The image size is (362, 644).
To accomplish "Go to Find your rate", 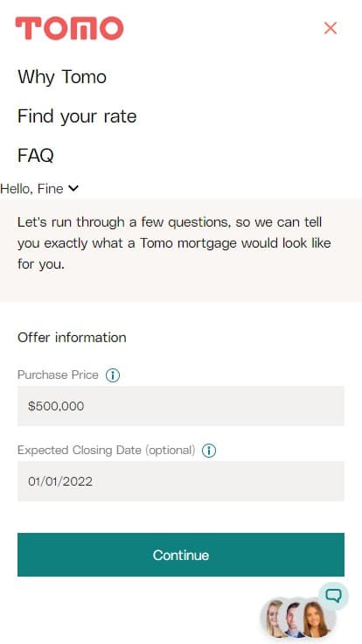I will [77, 116].
